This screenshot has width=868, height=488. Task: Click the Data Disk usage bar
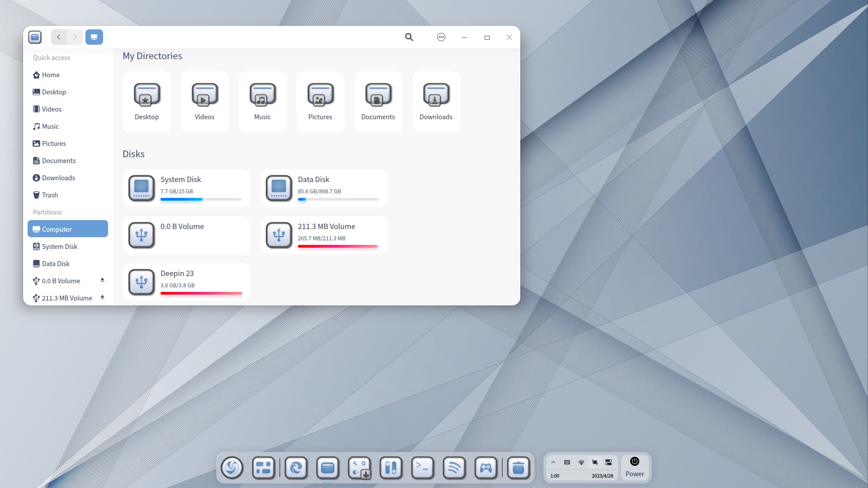(x=338, y=199)
